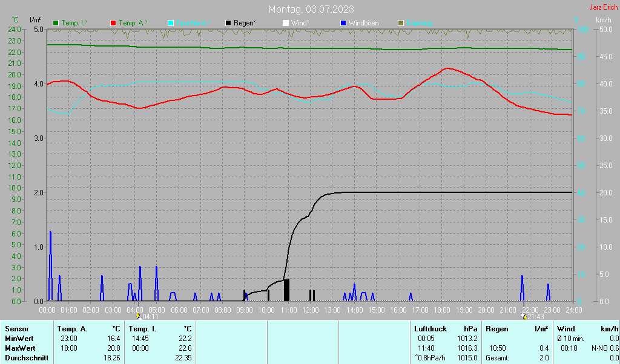Click the red Temp. A. legend swatch
The width and height of the screenshot is (620, 364).
pos(113,24)
